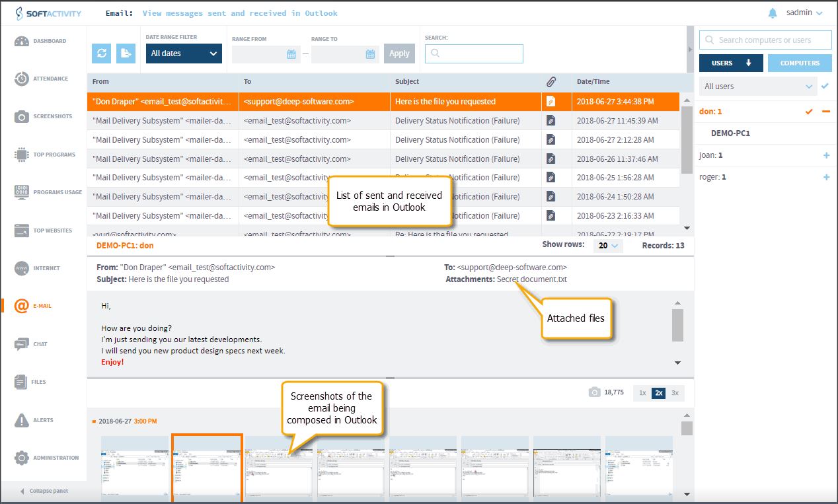This screenshot has width=838, height=504.
Task: Collapse the left navigation panel
Action: coord(44,491)
